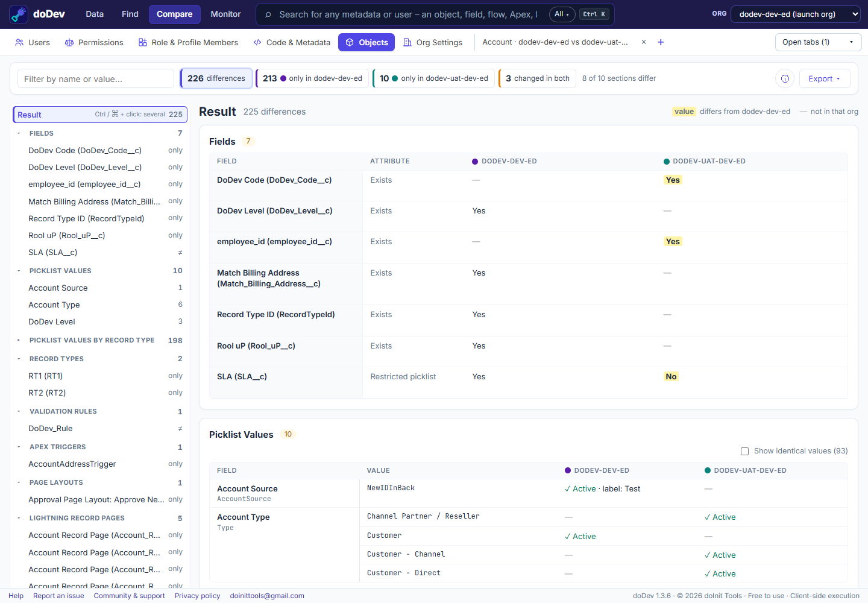Click the global metadata search field

(x=408, y=14)
